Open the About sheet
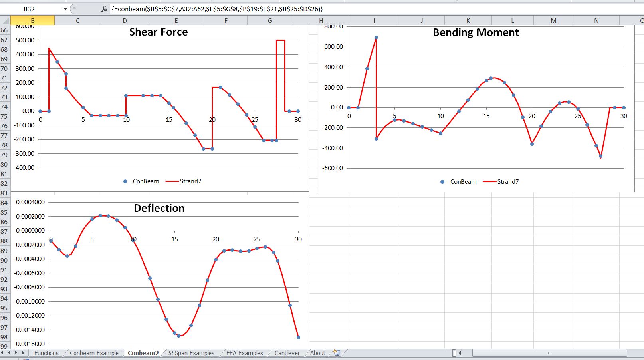Viewport: 644px width, 360px height. click(317, 353)
